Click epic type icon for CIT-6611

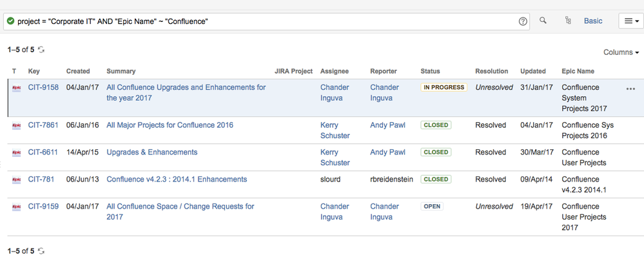click(x=16, y=152)
